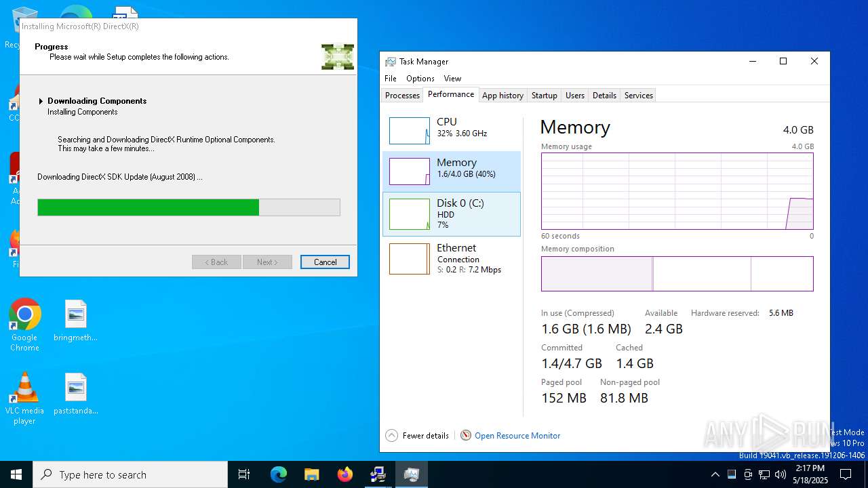Click the DirectX download progress bar
Viewport: 868px width, 488px height.
(189, 207)
